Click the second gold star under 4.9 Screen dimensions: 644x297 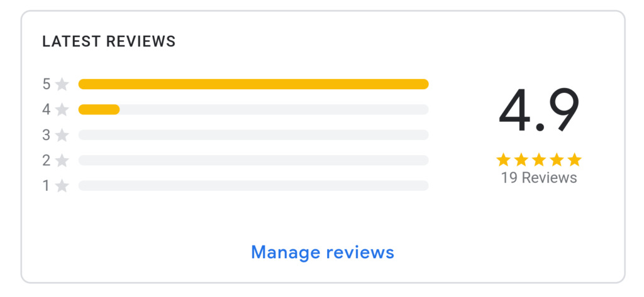coord(521,159)
